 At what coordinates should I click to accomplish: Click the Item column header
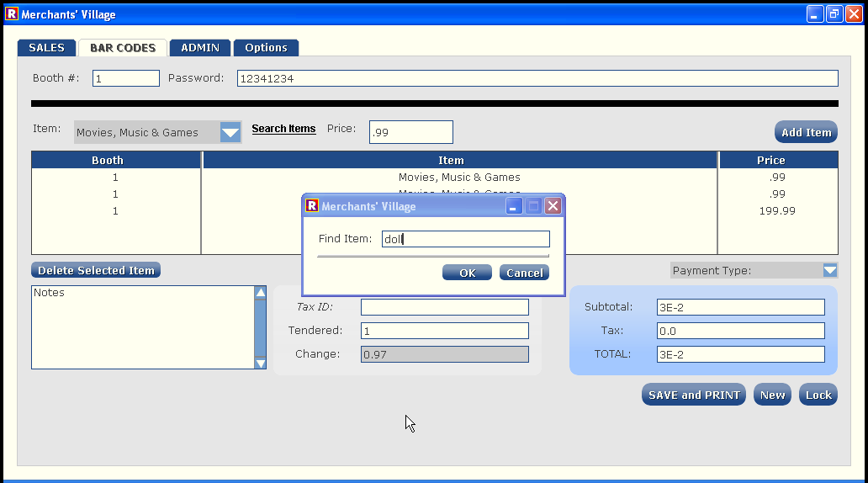pos(460,160)
